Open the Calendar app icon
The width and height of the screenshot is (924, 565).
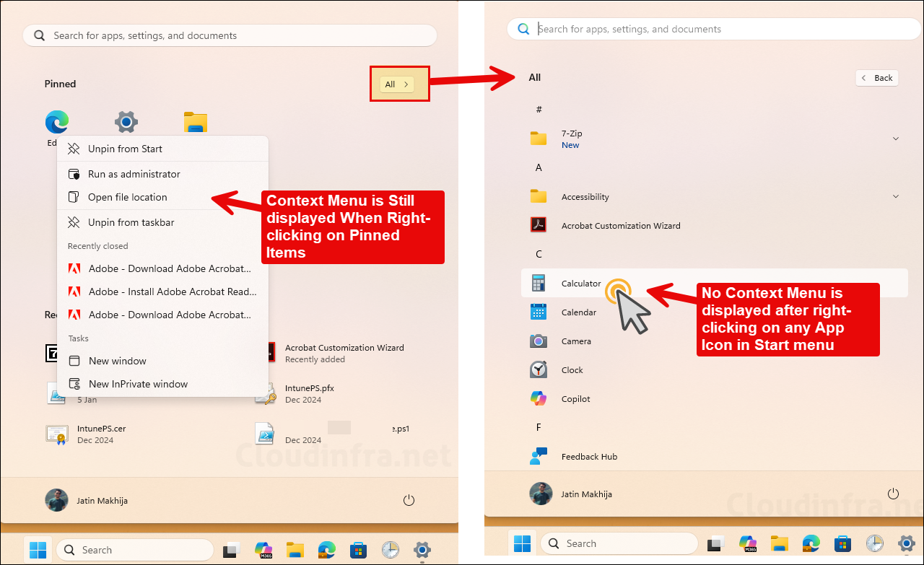[539, 312]
